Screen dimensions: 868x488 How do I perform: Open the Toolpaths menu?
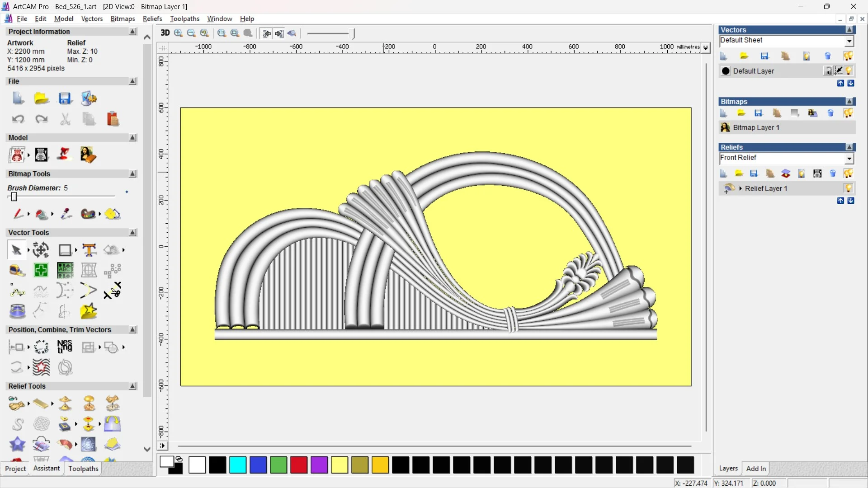click(x=184, y=19)
